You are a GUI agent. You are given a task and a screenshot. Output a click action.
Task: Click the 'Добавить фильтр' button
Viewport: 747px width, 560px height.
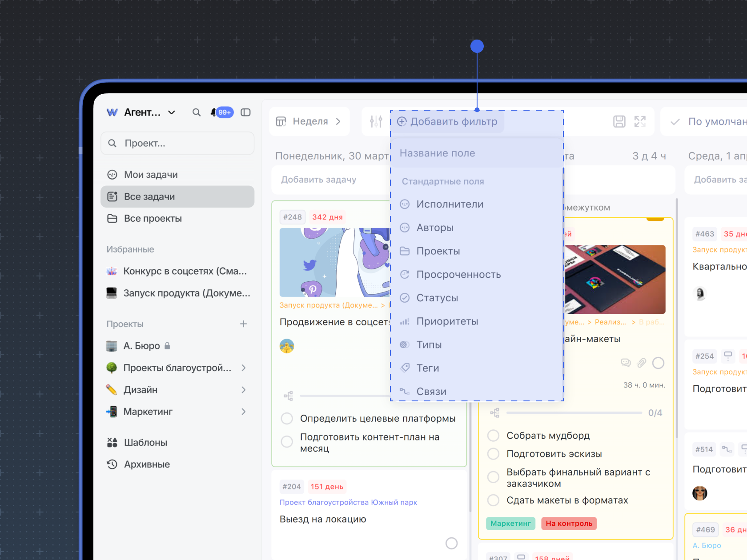click(x=447, y=122)
